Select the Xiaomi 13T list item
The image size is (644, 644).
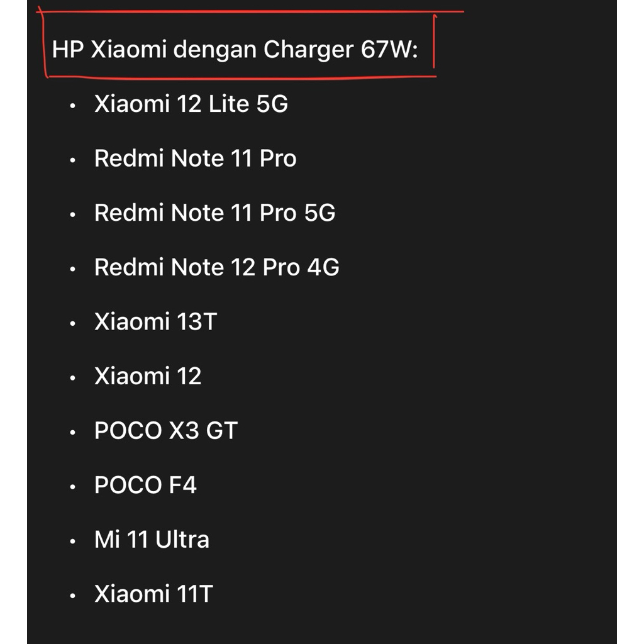click(x=155, y=322)
